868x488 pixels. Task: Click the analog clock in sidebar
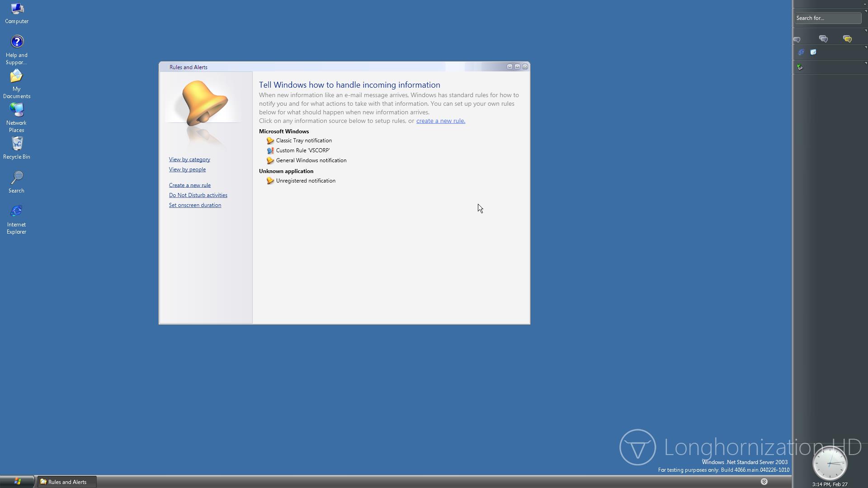point(830,464)
